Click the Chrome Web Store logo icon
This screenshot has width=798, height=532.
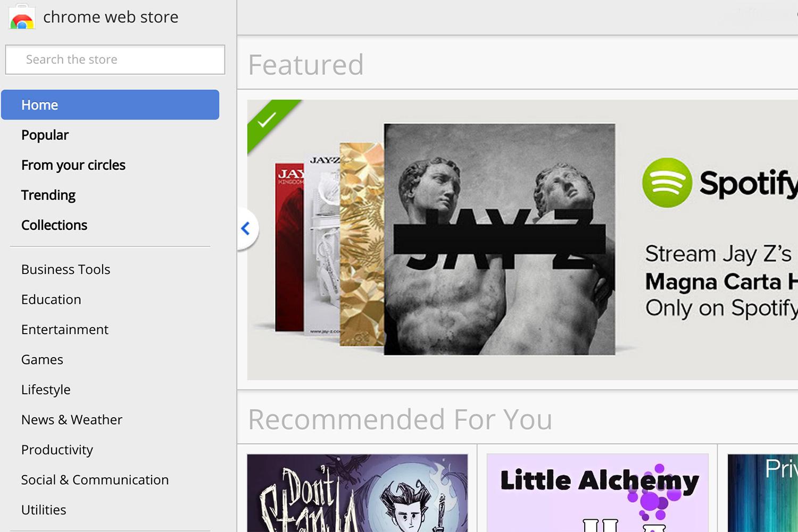coord(22,17)
